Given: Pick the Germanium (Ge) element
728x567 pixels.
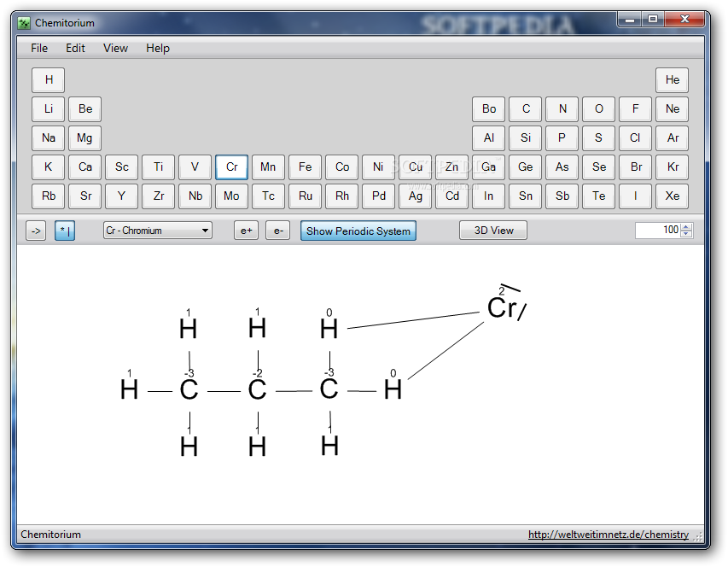Looking at the screenshot, I should [x=525, y=167].
